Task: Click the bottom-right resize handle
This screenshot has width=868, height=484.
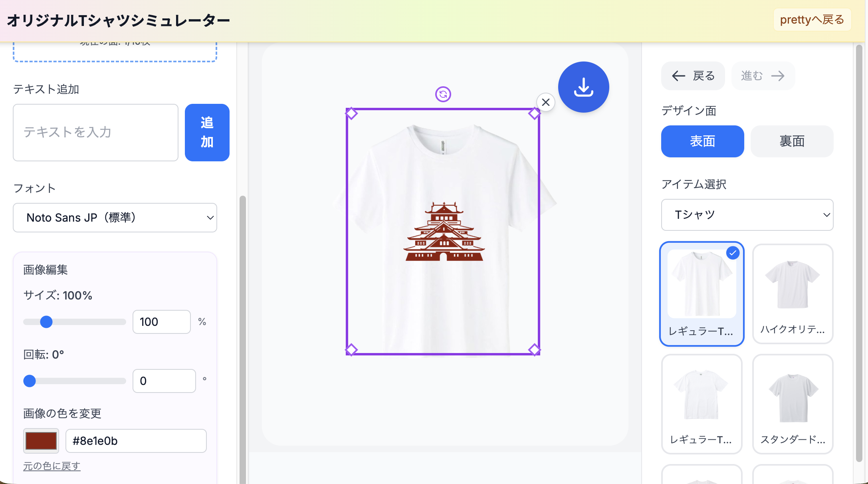Action: (535, 350)
